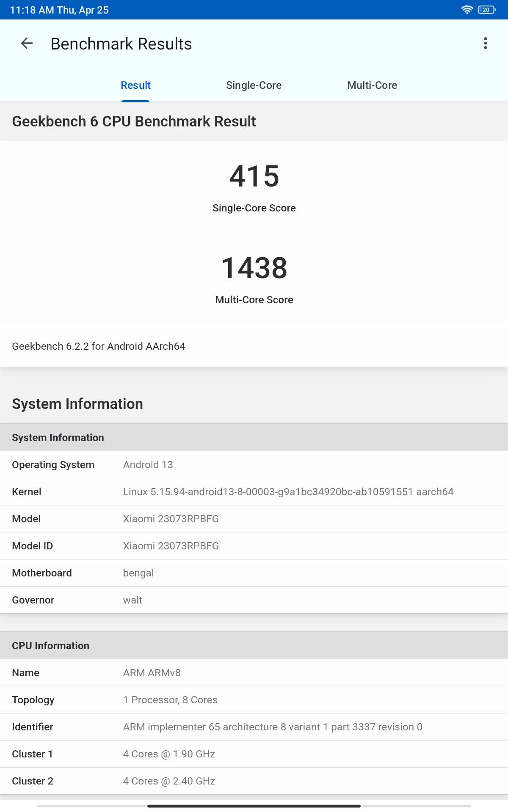508x812 pixels.
Task: Select the Operating System row
Action: (x=254, y=465)
